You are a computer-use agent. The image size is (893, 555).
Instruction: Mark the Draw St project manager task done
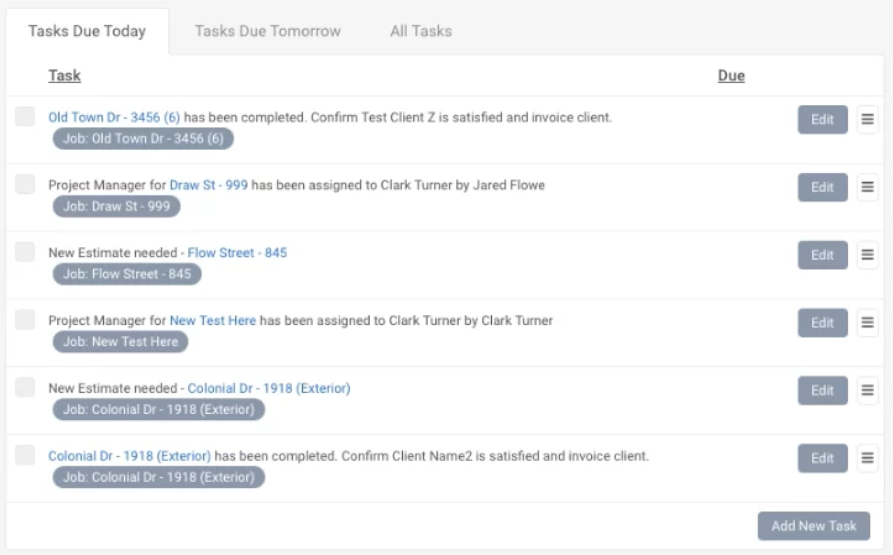tap(25, 185)
